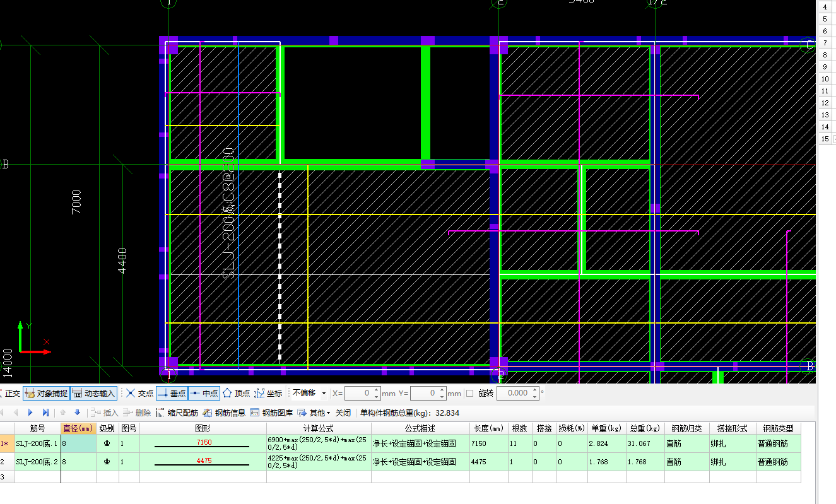Toggle 正交 orthogonal mode
The height and width of the screenshot is (504, 836).
[11, 393]
